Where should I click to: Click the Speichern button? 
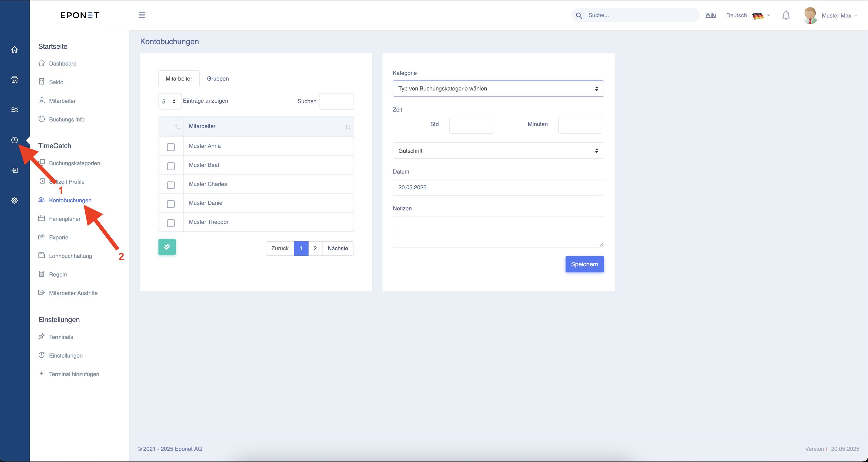tap(585, 264)
